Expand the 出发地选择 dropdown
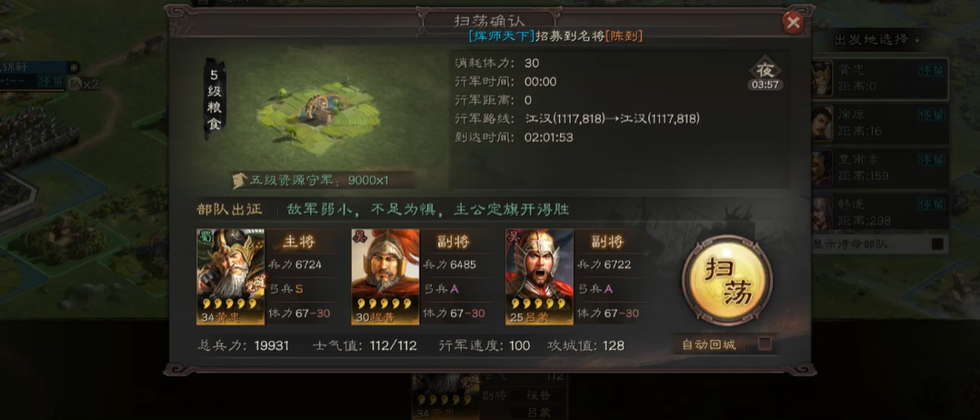Viewport: 980px width, 420px height. click(x=877, y=40)
